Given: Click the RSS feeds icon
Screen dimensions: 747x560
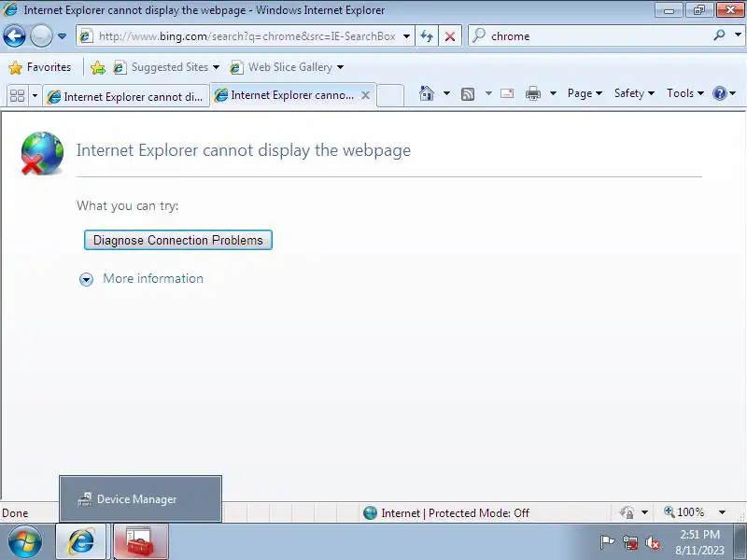Looking at the screenshot, I should 468,94.
